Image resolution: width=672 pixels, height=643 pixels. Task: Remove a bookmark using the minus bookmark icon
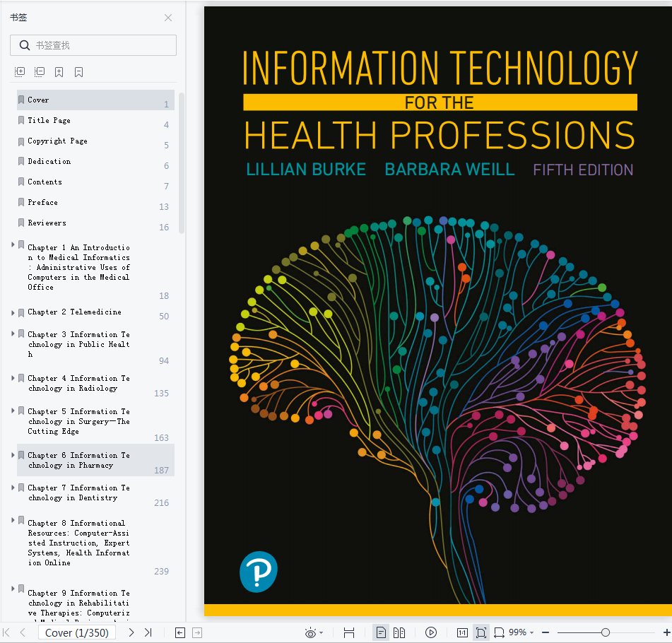tap(79, 72)
